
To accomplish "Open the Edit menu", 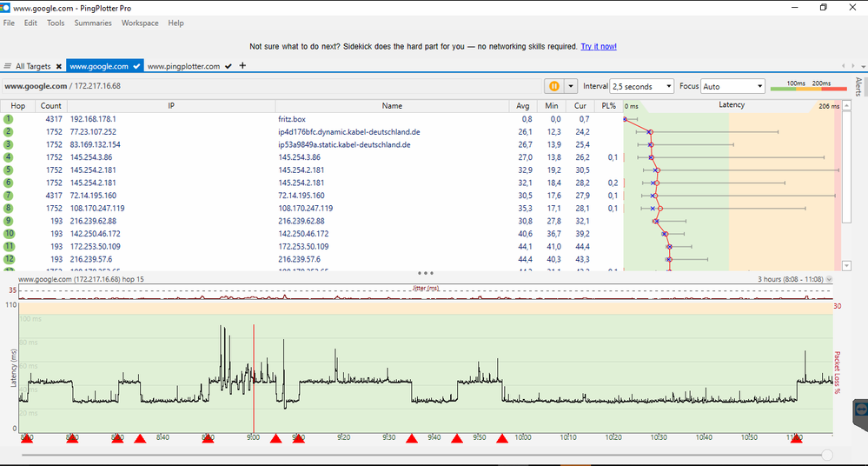I will (30, 23).
